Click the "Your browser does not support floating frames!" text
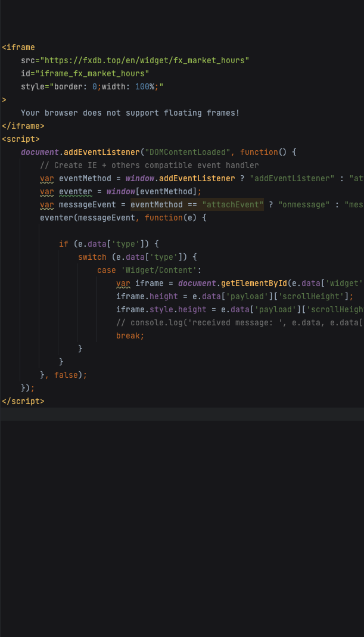 click(130, 113)
